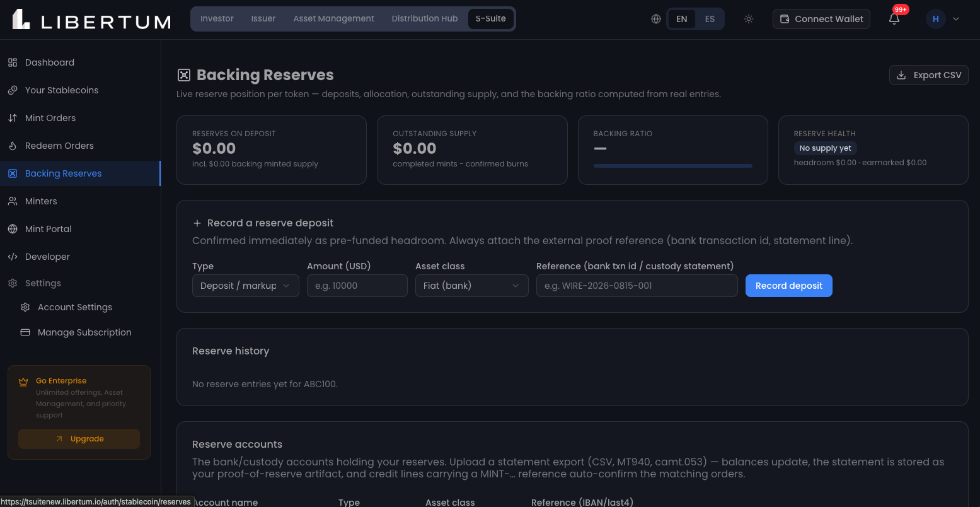This screenshot has width=980, height=507.
Task: Click the Libertum logo
Action: (91, 19)
